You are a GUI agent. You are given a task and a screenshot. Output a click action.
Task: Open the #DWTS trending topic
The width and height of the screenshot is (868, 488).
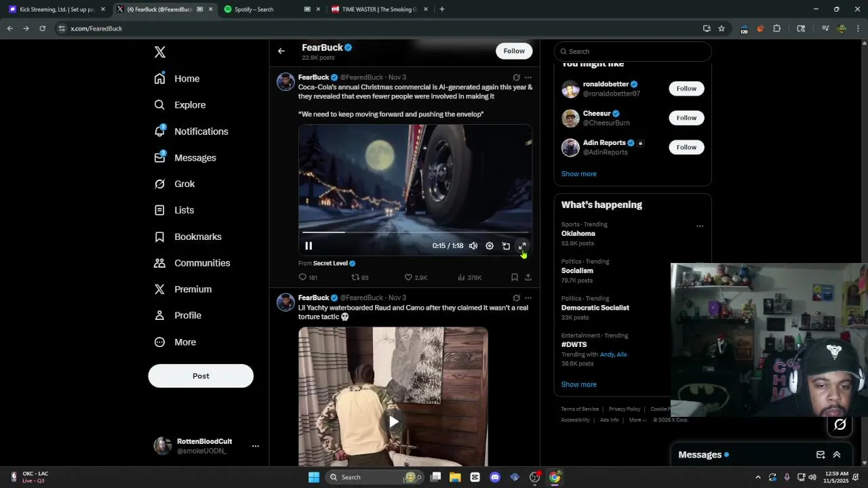click(x=574, y=344)
